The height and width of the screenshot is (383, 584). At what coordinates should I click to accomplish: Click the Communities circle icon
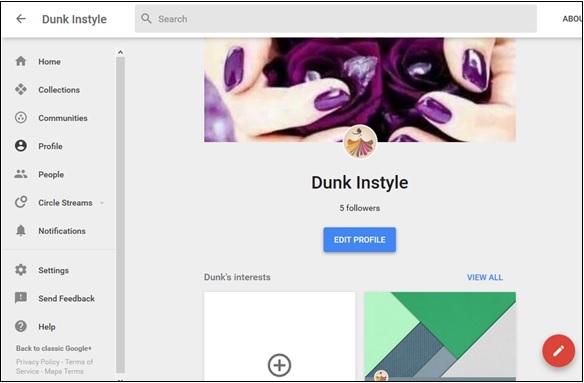pos(21,118)
